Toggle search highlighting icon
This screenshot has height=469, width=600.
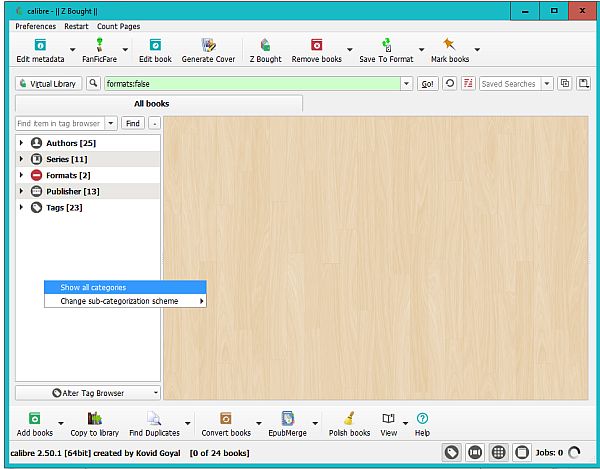[x=468, y=83]
